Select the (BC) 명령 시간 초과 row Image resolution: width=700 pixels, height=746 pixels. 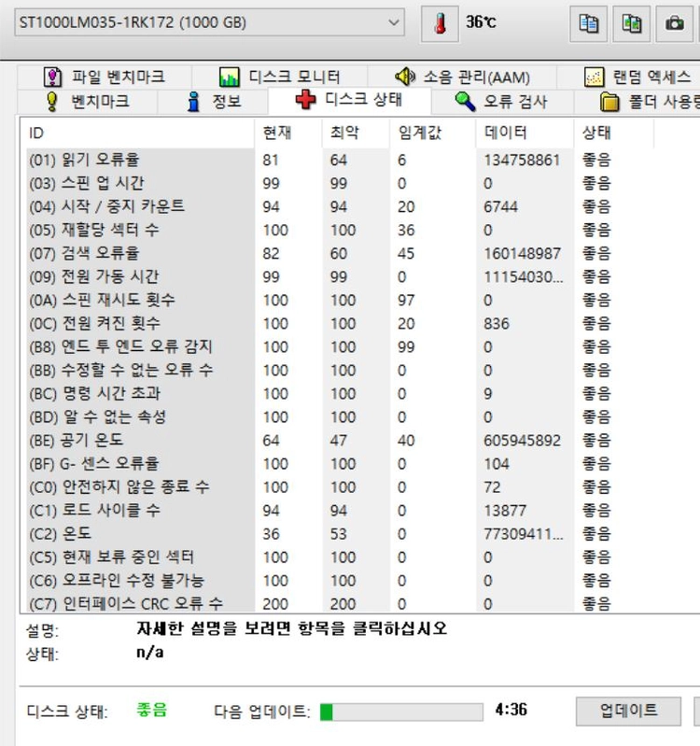click(338, 393)
